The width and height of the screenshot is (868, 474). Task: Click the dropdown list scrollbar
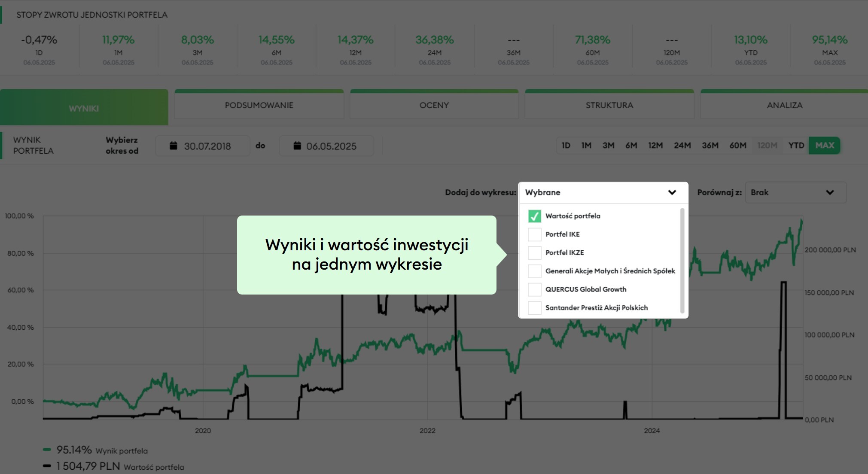click(x=682, y=261)
